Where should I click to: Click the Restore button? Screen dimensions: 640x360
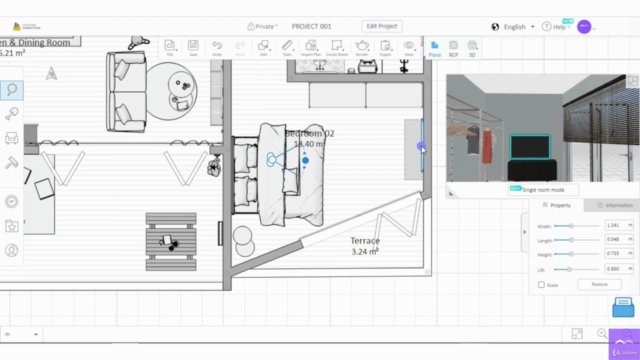(x=599, y=284)
